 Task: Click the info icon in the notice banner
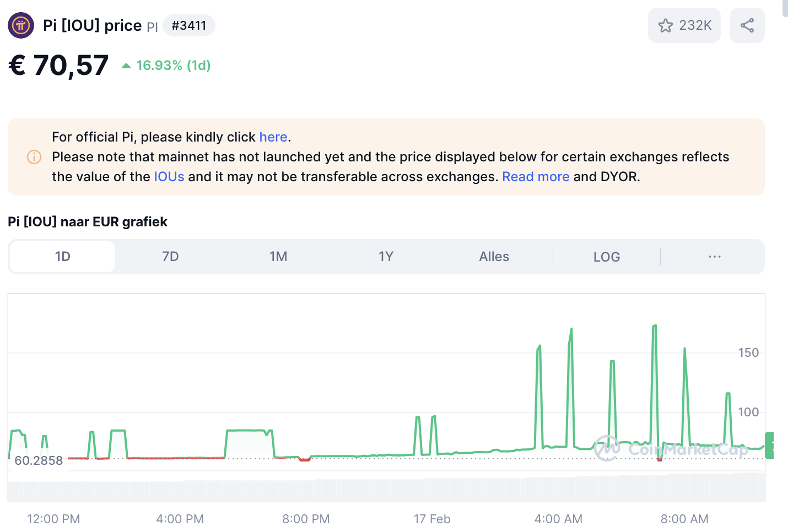[34, 157]
